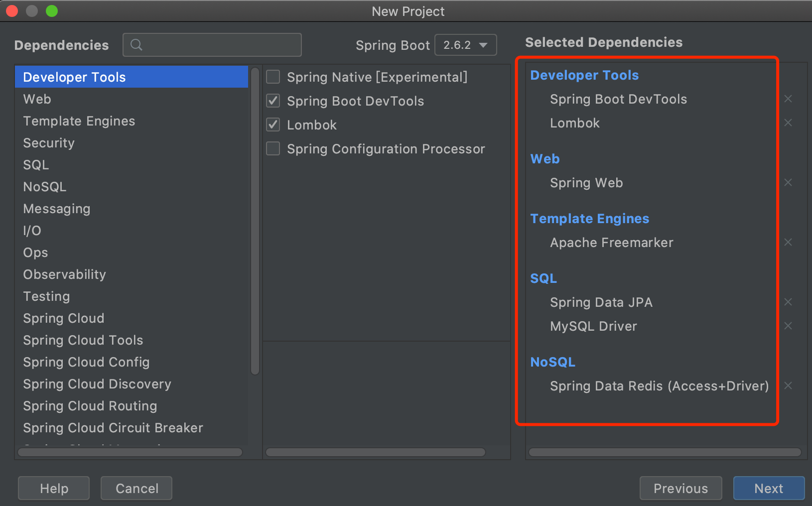Enable Spring Configuration Processor checkbox
Screen dimensions: 812x506
(273, 148)
